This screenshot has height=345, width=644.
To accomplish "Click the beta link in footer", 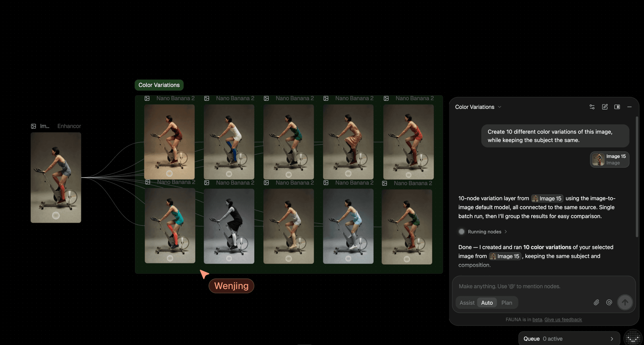I will coord(537,320).
